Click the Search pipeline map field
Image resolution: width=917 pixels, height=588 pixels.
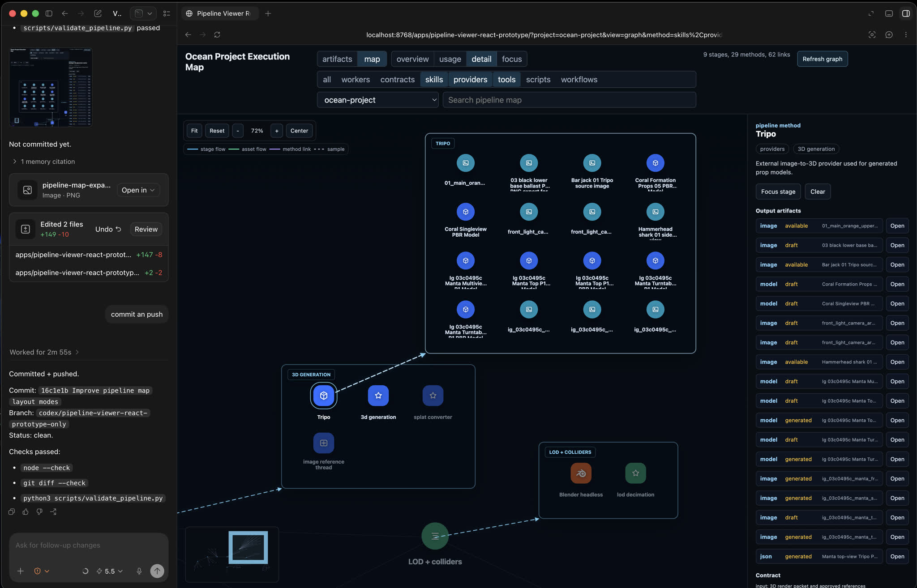click(569, 100)
